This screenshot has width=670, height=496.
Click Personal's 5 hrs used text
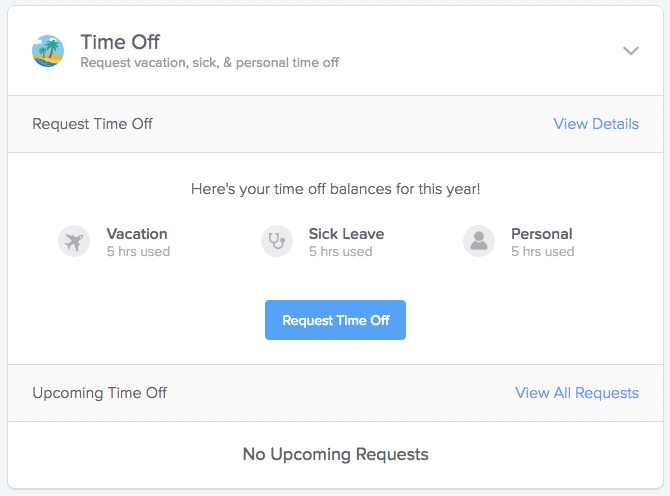[x=543, y=251]
